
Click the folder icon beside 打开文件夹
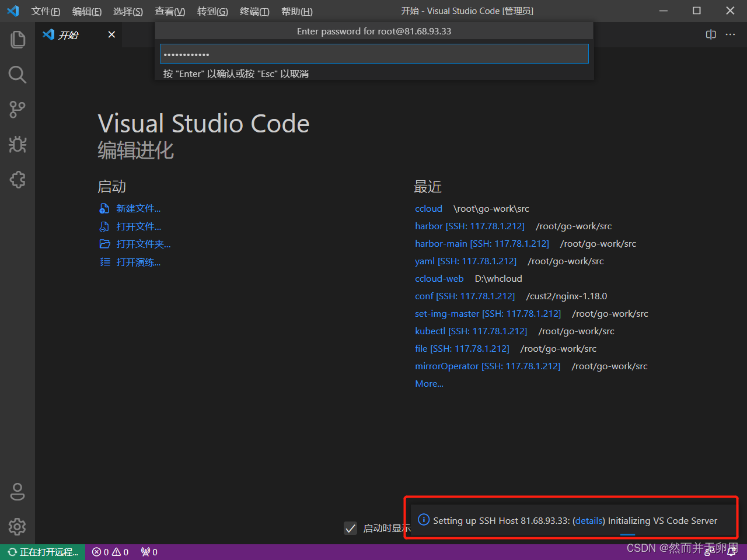pos(104,244)
